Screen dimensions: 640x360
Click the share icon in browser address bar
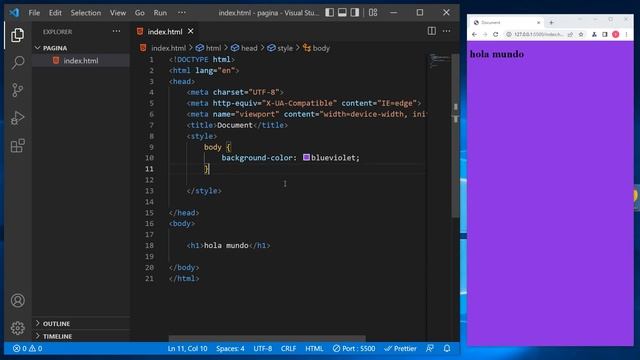(x=570, y=35)
